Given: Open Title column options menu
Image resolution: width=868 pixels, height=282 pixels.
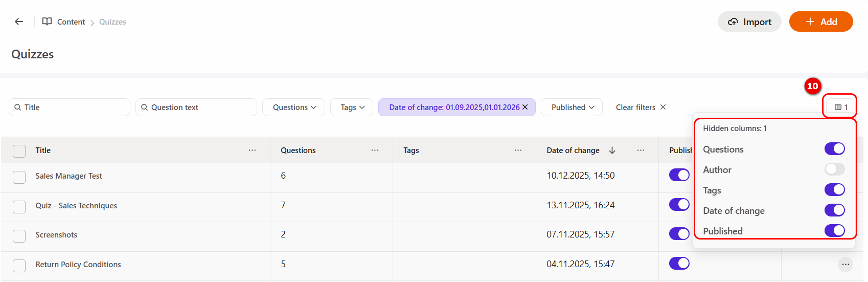Looking at the screenshot, I should point(252,150).
